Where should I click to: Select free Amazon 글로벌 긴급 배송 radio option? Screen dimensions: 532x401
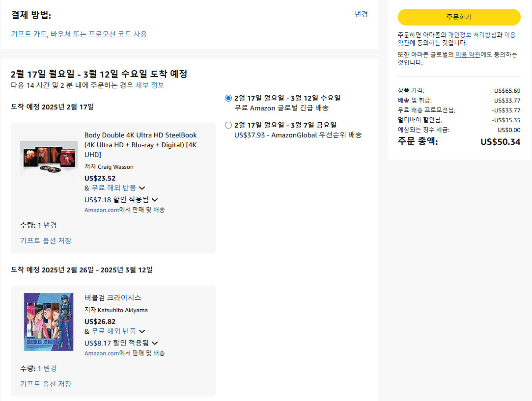coord(228,98)
